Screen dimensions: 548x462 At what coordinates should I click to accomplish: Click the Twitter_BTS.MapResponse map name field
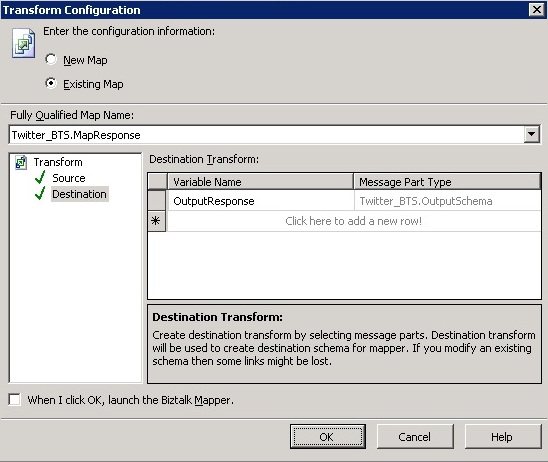[266, 135]
